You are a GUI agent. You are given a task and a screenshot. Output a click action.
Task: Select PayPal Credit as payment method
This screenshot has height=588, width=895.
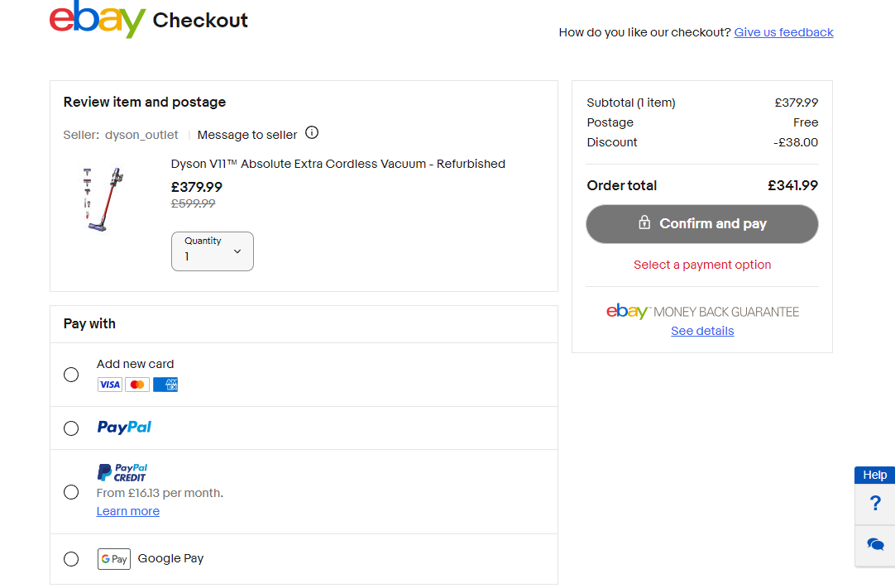(71, 492)
